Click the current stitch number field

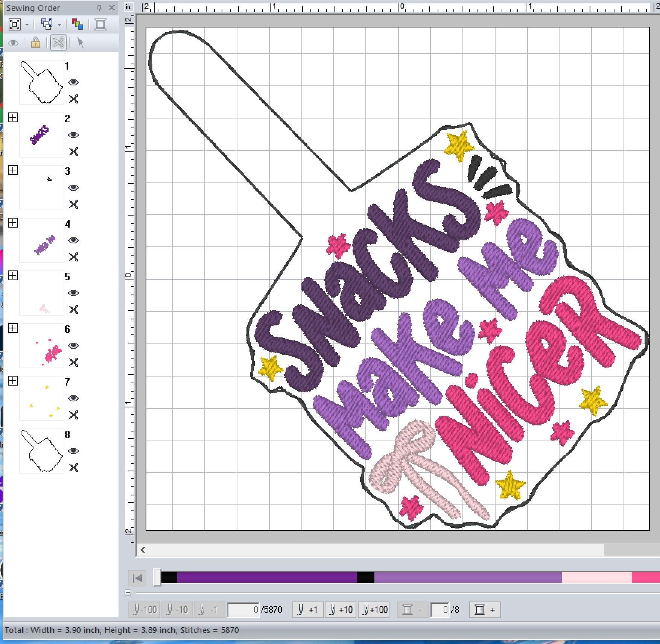coord(243,610)
